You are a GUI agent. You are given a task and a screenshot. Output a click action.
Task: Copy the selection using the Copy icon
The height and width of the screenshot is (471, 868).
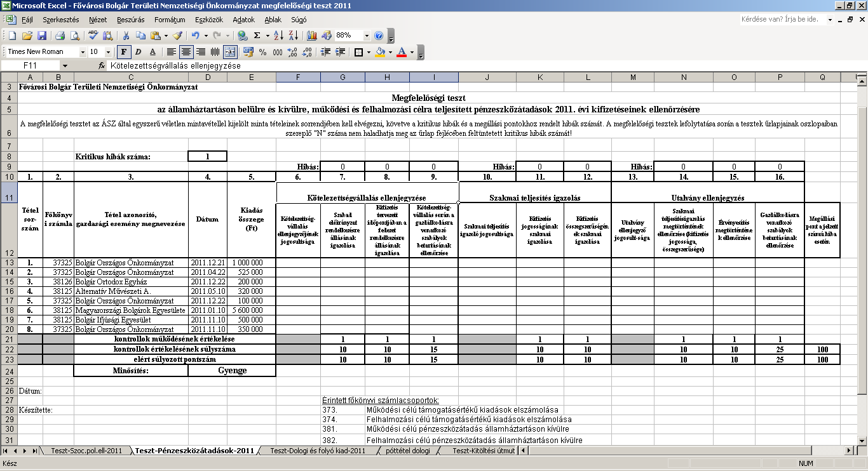pos(141,36)
